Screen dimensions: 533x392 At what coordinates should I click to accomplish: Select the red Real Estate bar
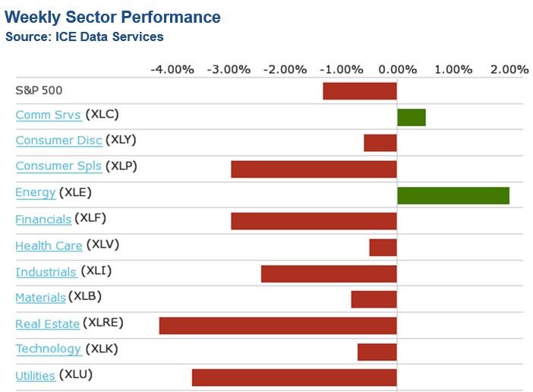[278, 325]
